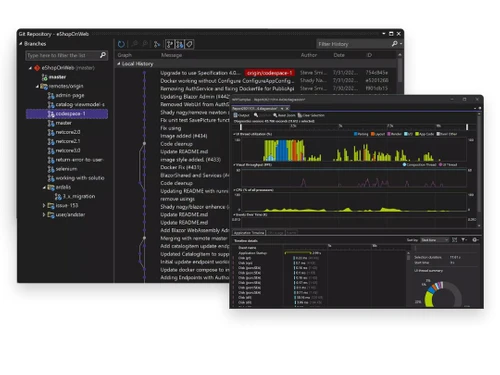Expand the issue-153 folder
Viewport: 500px width, 375px height.
coord(44,206)
